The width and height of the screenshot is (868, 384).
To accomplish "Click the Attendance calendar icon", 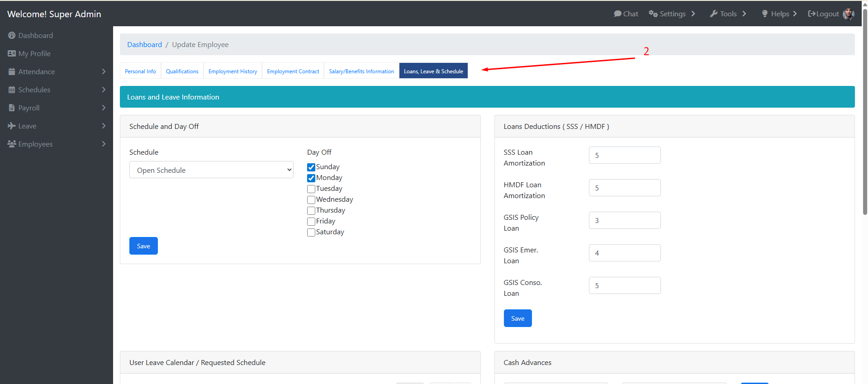I will [x=12, y=71].
